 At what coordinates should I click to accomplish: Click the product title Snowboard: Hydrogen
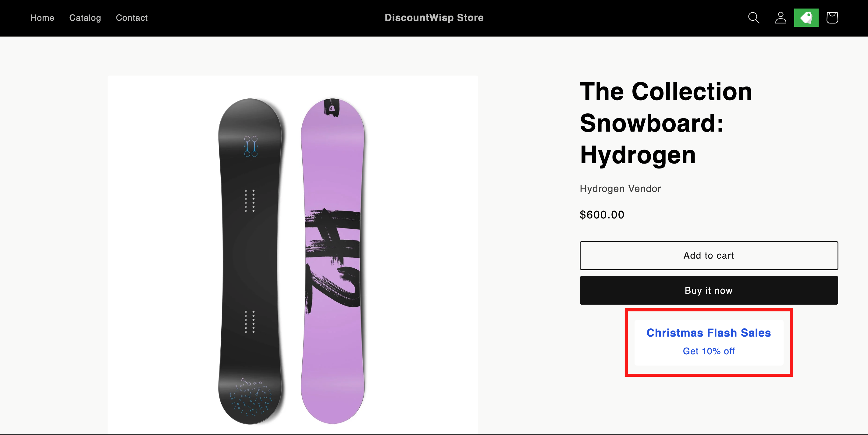(x=666, y=123)
